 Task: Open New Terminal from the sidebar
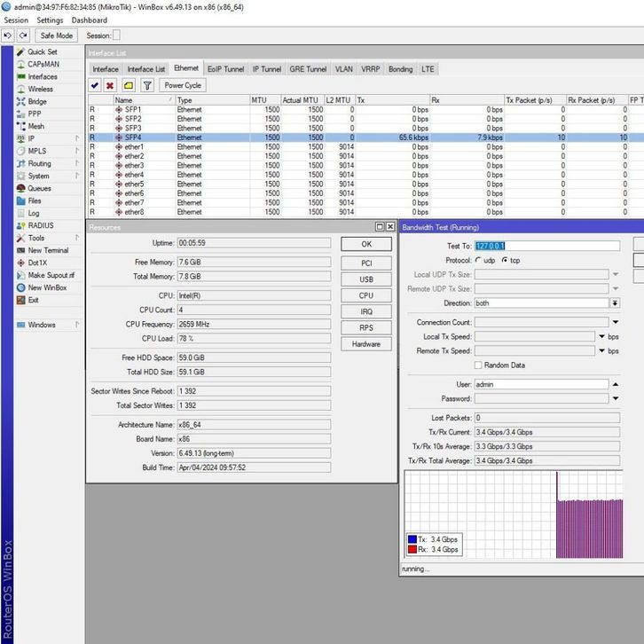pos(48,251)
